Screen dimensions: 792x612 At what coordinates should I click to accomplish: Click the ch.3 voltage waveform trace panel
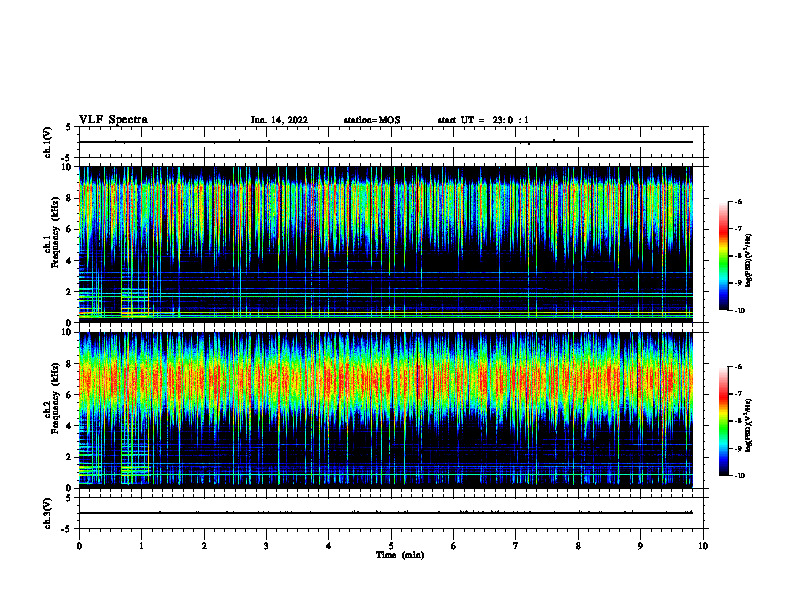[x=391, y=513]
